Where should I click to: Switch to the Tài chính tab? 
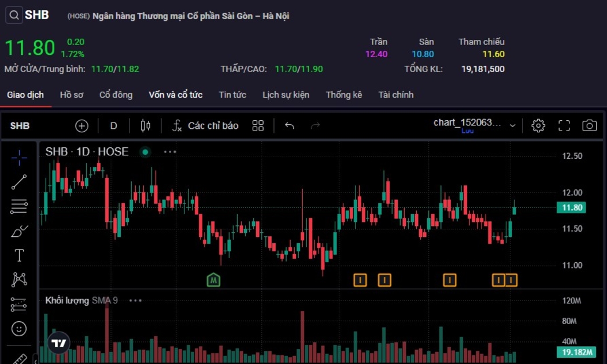[x=396, y=95]
